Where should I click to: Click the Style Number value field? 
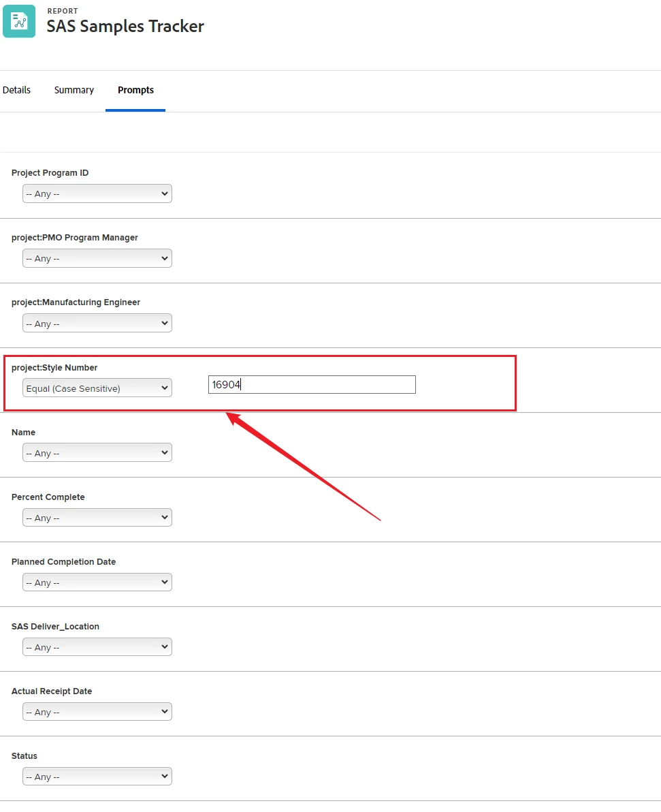312,385
